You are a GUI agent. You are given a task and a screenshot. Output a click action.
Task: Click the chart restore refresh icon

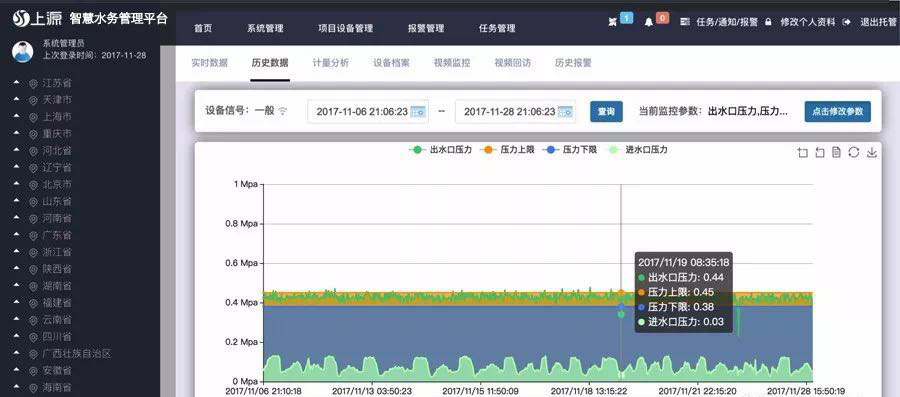[854, 153]
